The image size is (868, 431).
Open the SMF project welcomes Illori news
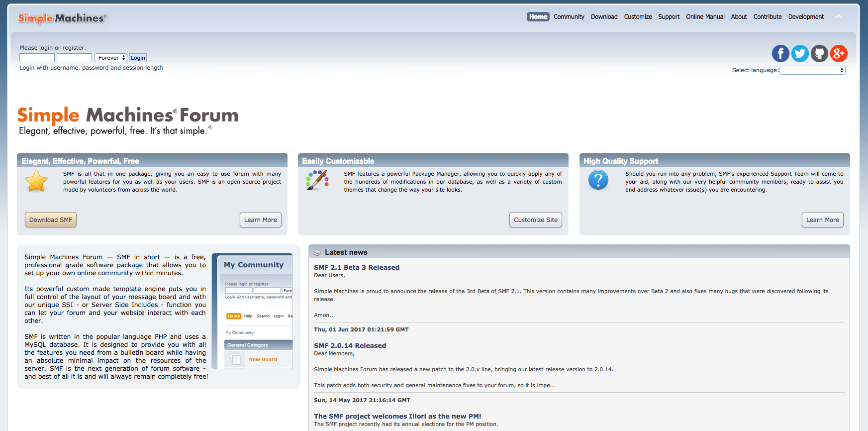397,417
